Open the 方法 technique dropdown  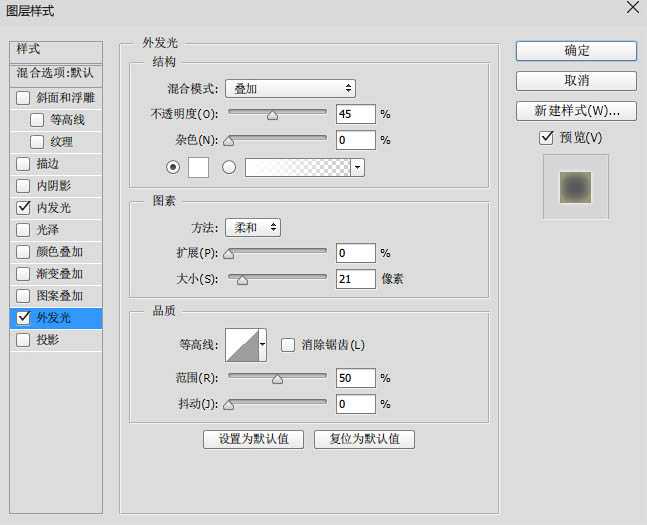click(x=252, y=227)
